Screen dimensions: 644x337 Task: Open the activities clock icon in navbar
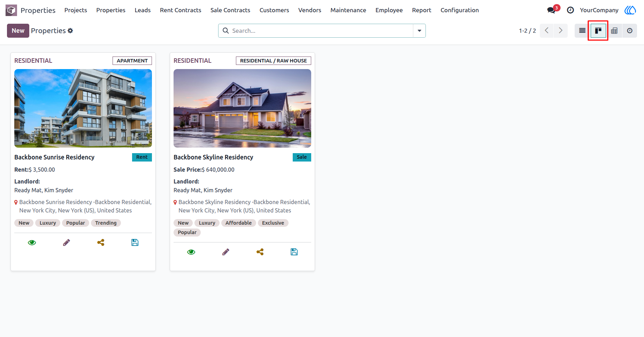(x=570, y=10)
